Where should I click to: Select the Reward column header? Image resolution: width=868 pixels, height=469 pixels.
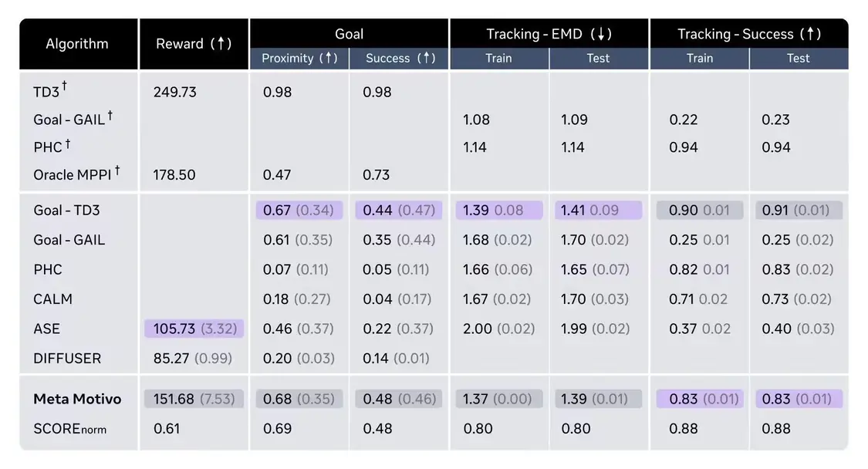tap(194, 44)
